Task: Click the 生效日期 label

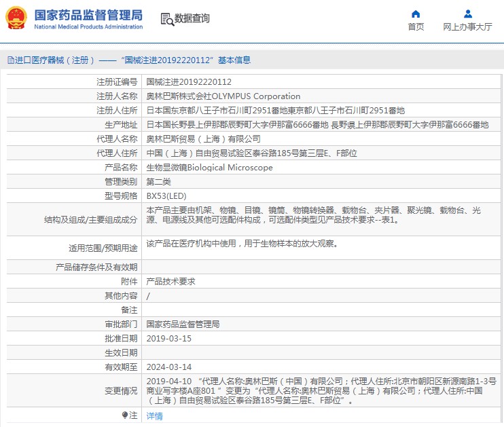Action: pyautogui.click(x=121, y=352)
